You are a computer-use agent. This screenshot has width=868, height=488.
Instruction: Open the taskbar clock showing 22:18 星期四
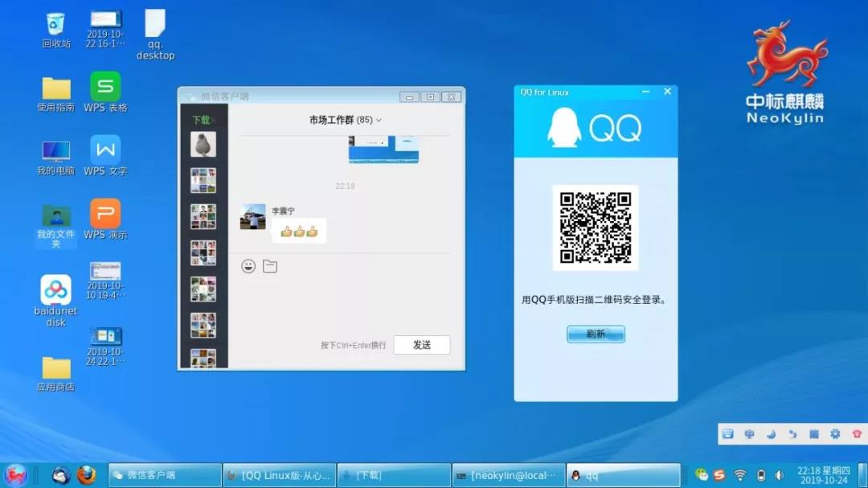click(824, 475)
